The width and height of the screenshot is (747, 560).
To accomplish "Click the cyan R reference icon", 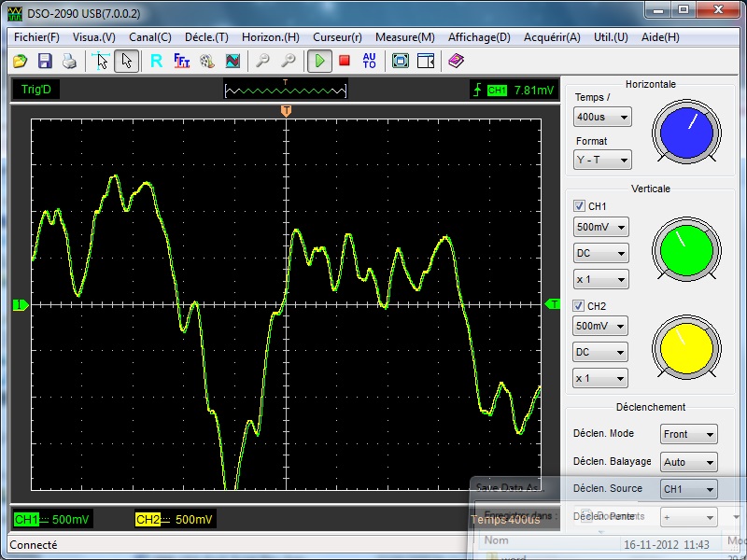I will pos(156,62).
